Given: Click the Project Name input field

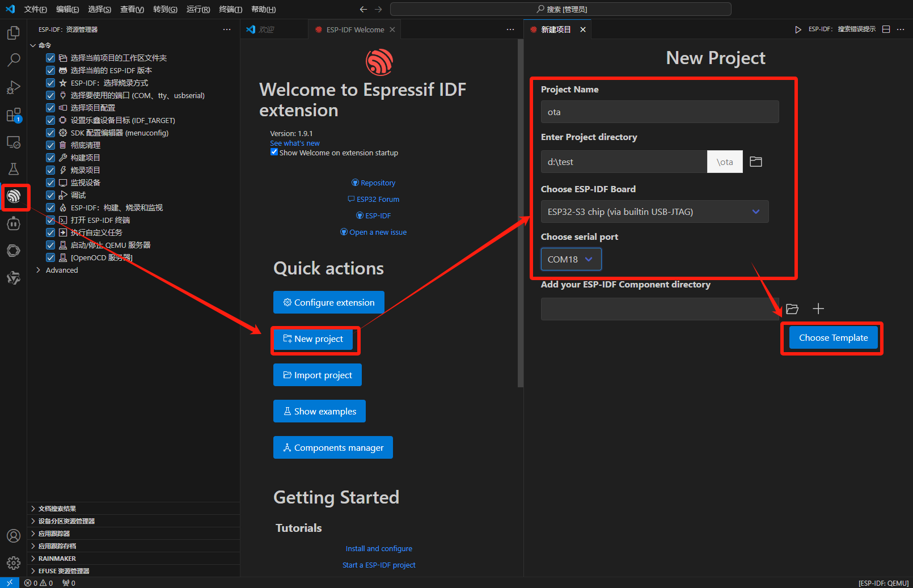Looking at the screenshot, I should click(x=660, y=112).
